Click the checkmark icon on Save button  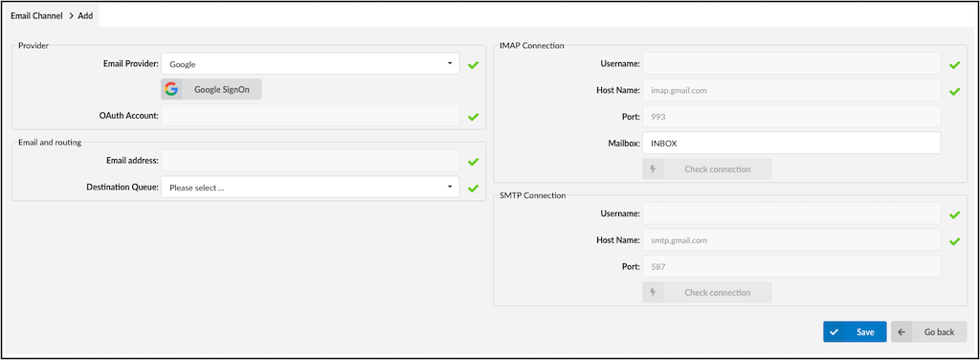click(x=834, y=332)
